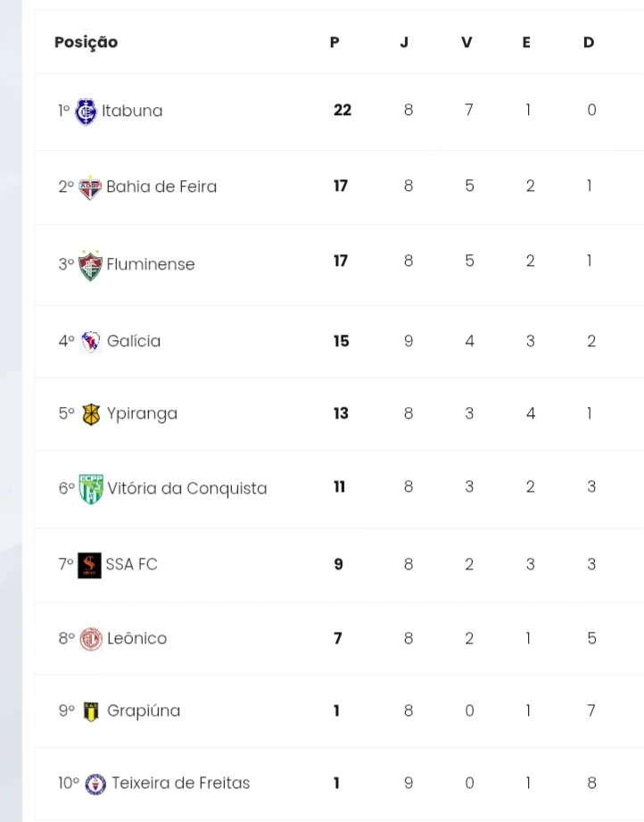Click the Galícia club crest
644x822 pixels.
tap(91, 342)
